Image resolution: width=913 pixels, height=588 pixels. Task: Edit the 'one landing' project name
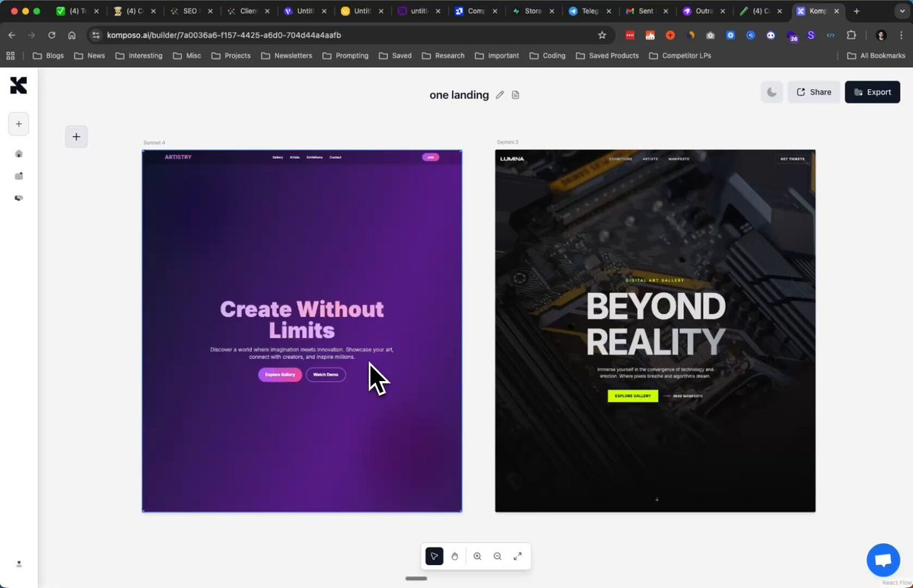500,95
